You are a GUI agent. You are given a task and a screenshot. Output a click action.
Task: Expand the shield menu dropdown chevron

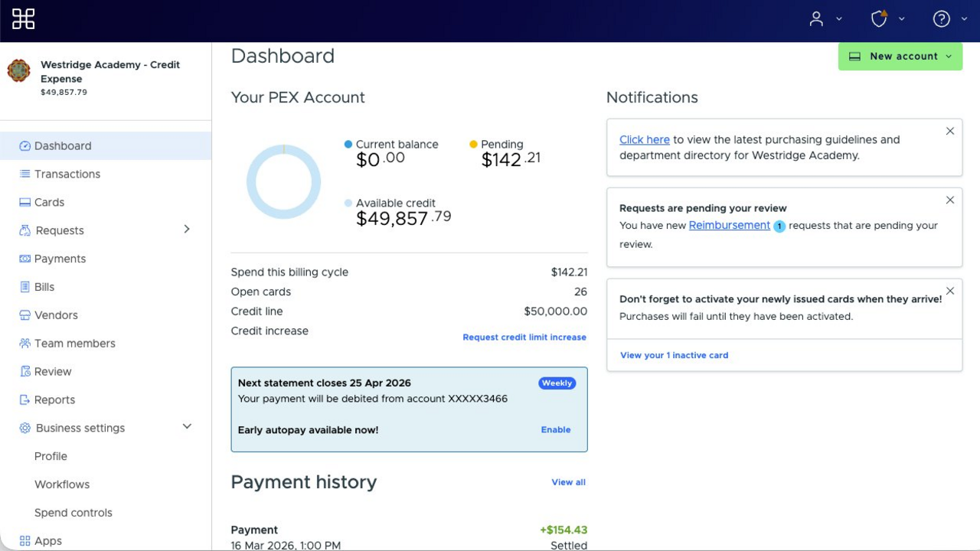(x=901, y=19)
